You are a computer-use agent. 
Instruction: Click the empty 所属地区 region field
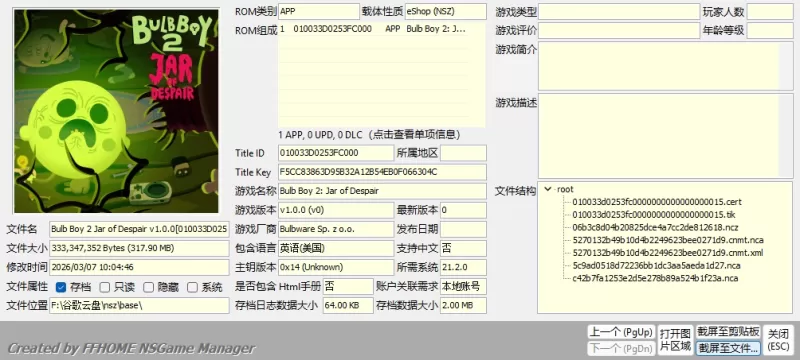pyautogui.click(x=463, y=153)
